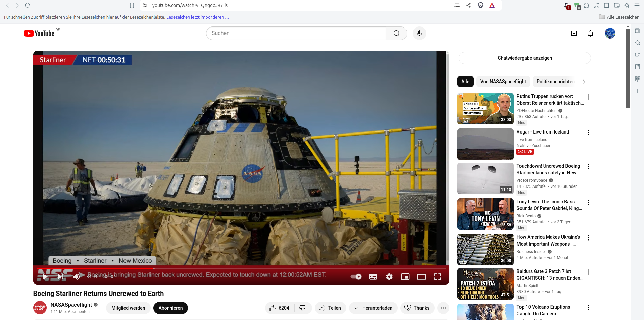
Task: Toggle the browser sidebar panel
Action: [607, 5]
